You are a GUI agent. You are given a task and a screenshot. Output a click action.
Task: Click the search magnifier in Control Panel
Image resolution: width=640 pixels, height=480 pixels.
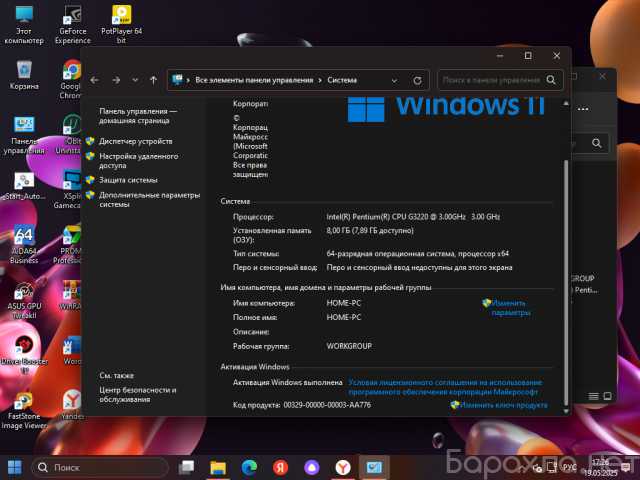pos(551,80)
